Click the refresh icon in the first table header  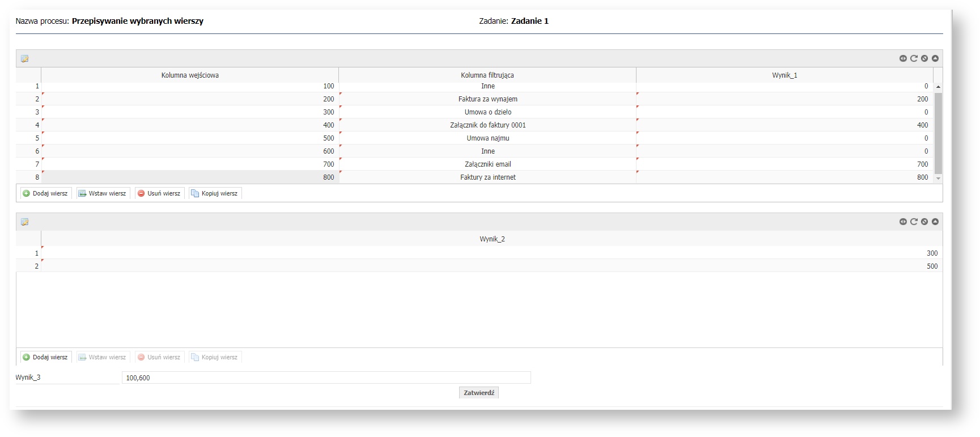click(x=914, y=58)
